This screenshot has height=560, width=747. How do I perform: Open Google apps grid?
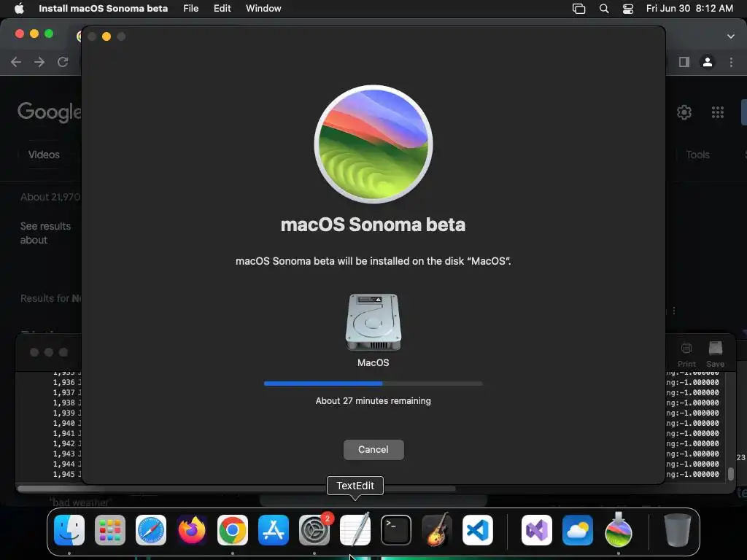718,112
